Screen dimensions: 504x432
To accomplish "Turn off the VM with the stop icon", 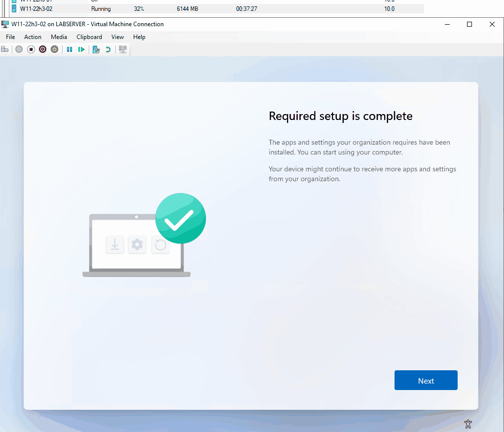I will [x=31, y=49].
